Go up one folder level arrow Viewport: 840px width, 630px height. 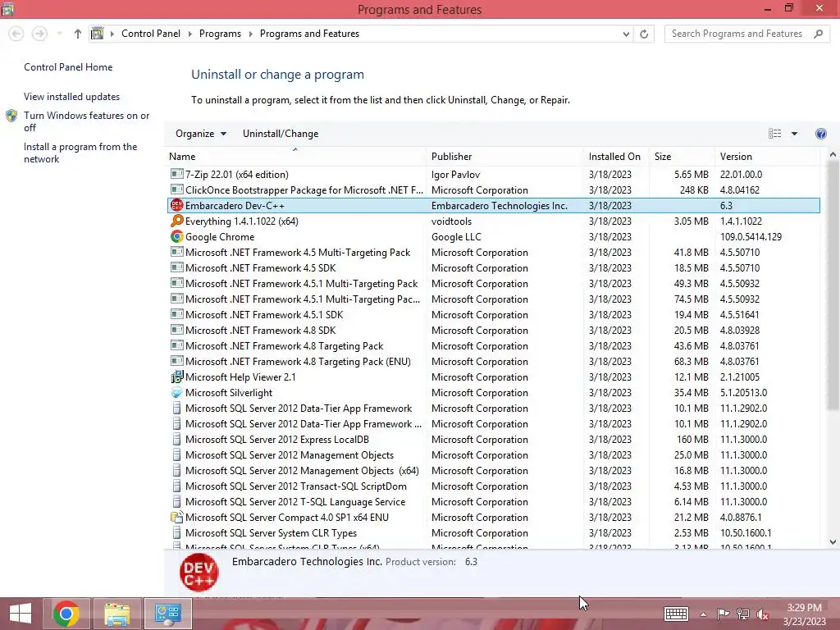(x=78, y=34)
